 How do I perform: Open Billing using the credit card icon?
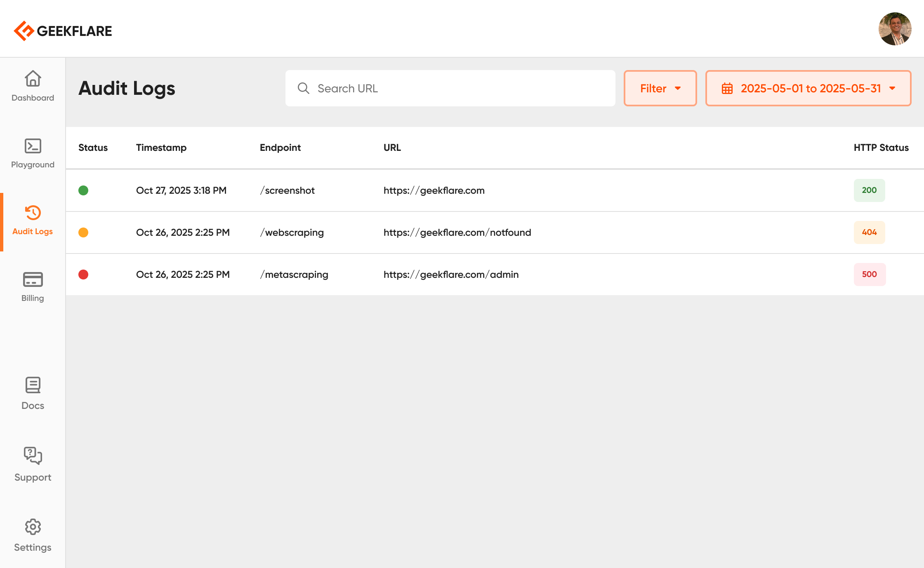[x=33, y=280]
